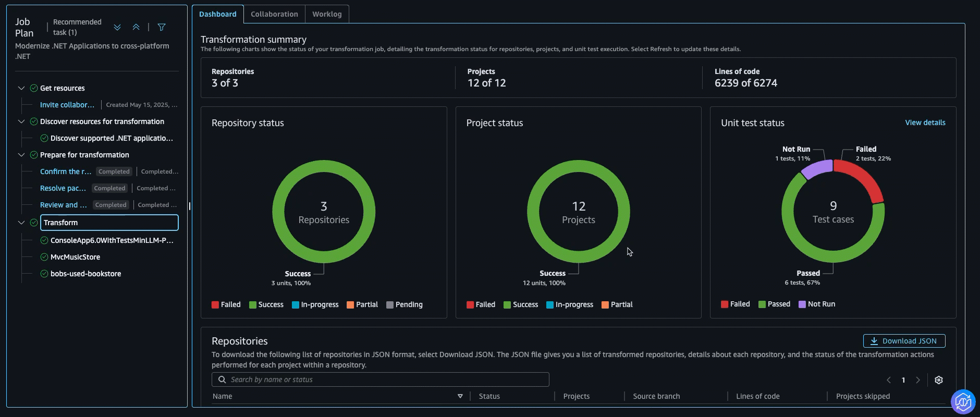Collapse all tasks in the Job Plan

click(x=136, y=27)
